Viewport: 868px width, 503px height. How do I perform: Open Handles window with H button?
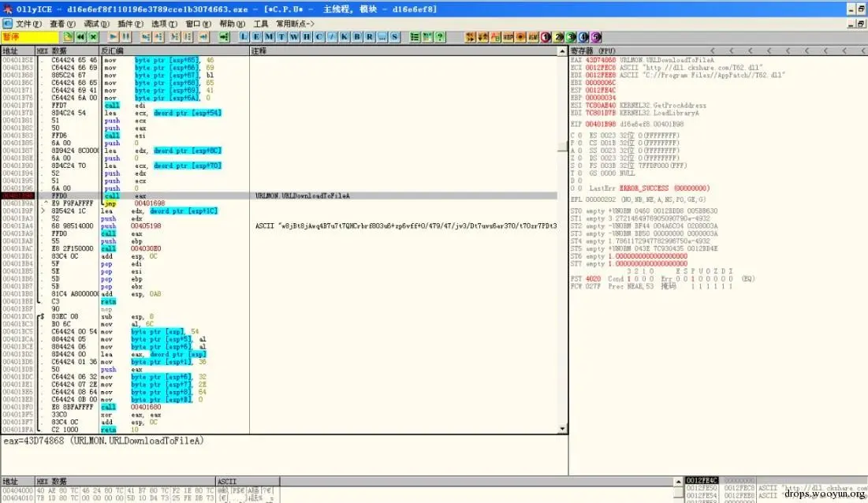pos(307,37)
